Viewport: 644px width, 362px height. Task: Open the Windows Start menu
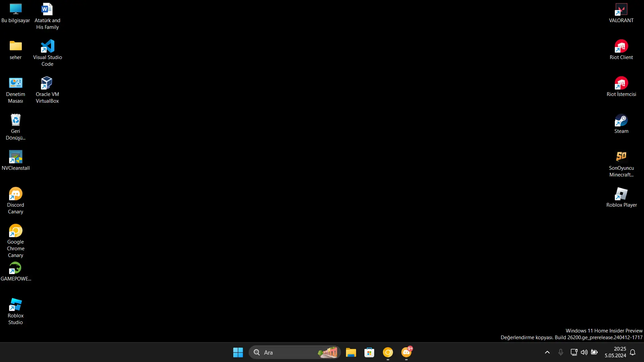coord(238,352)
